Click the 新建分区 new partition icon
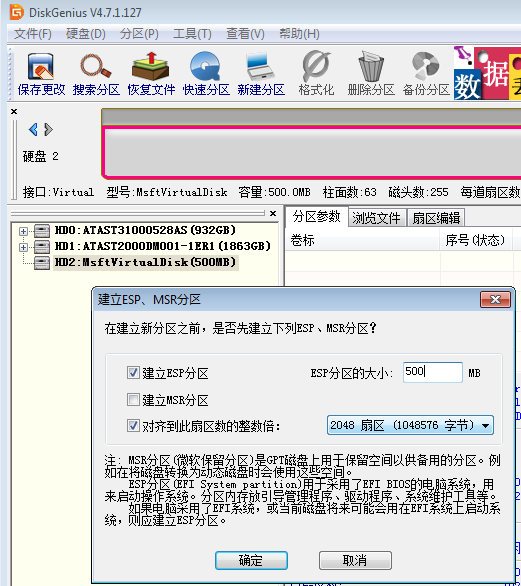 point(260,74)
